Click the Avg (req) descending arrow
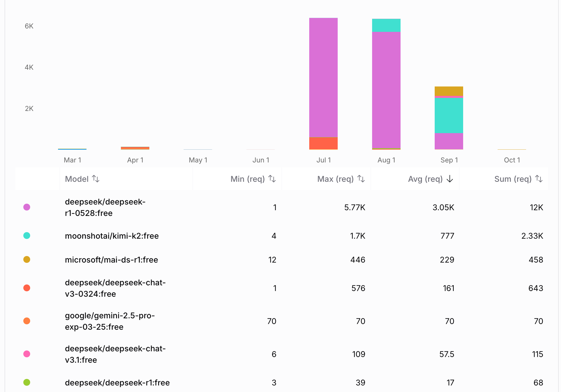The height and width of the screenshot is (392, 561). tap(450, 179)
